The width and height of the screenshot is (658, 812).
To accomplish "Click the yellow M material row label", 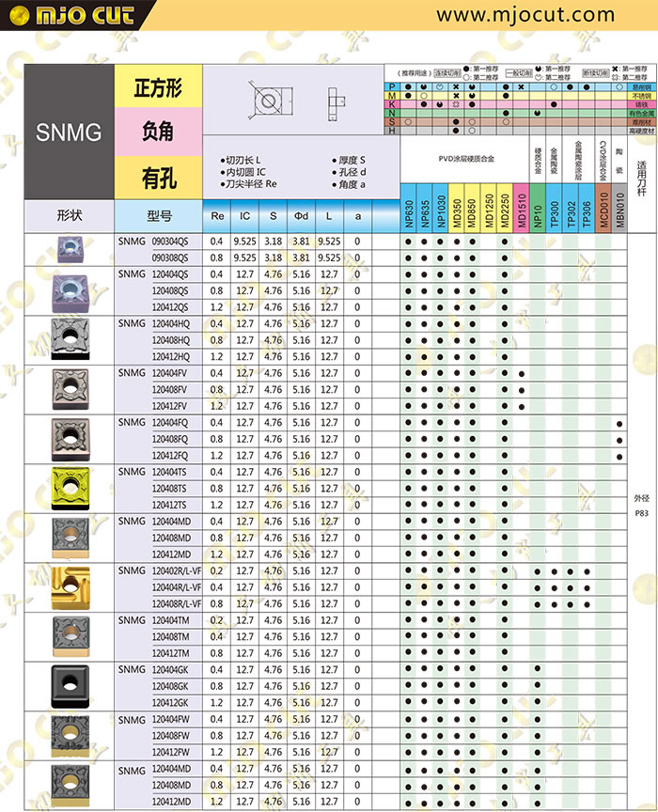I will click(392, 96).
